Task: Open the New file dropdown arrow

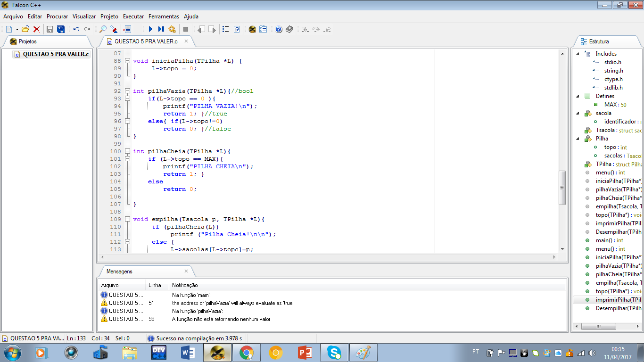Action: tap(17, 29)
